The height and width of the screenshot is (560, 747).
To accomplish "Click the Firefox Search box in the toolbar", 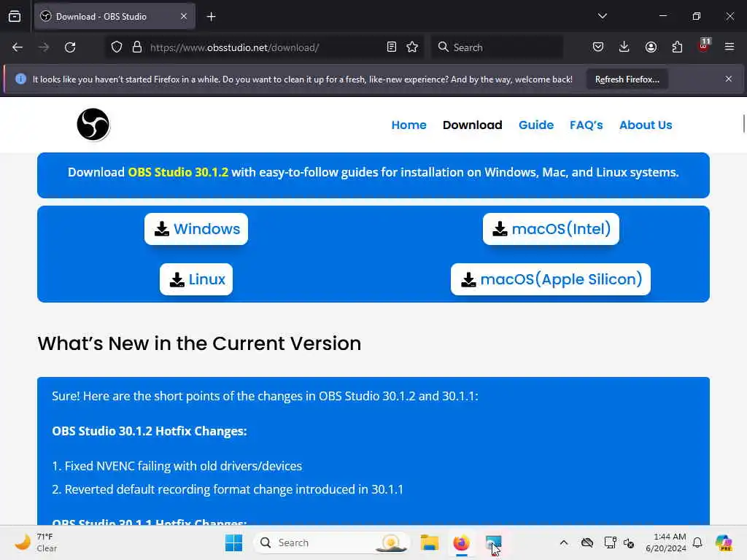I will point(497,47).
